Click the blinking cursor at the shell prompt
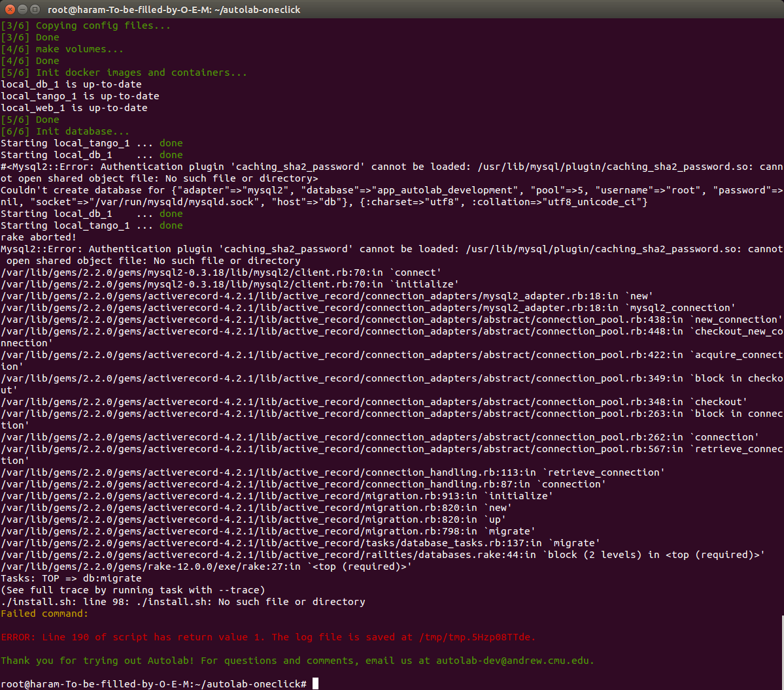This screenshot has width=784, height=690. (316, 683)
